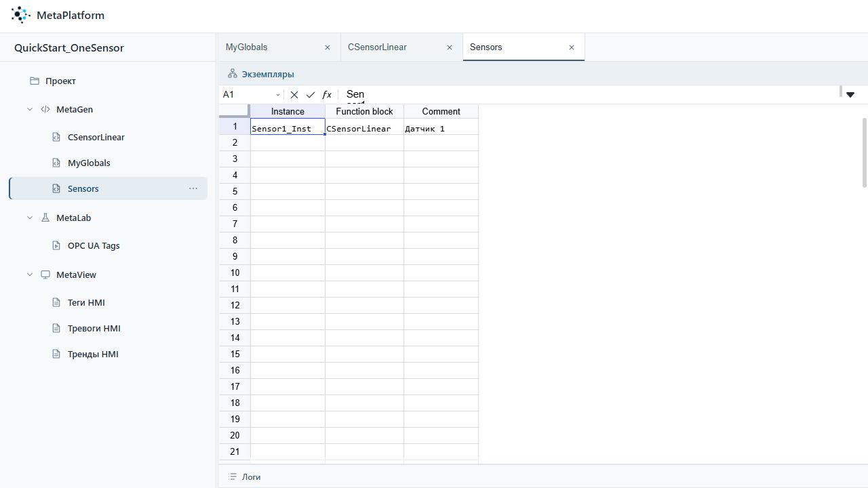Viewport: 868px width, 488px height.
Task: Click the spreadsheet vertical scrollbar
Action: [864, 152]
